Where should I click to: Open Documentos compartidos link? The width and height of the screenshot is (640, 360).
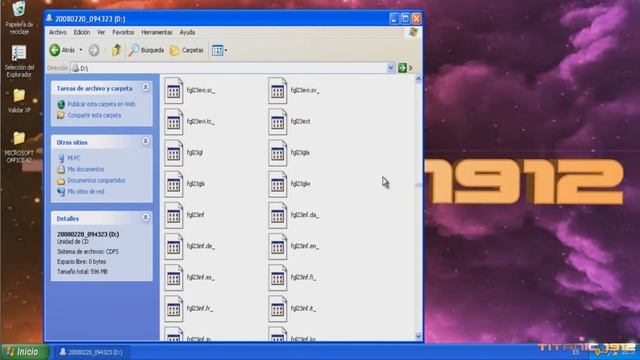click(96, 180)
